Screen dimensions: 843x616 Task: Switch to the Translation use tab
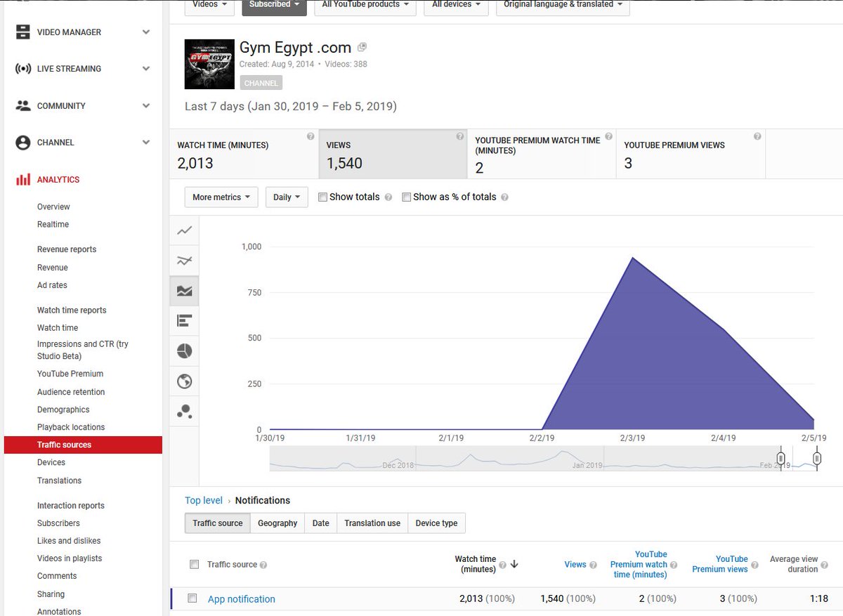pyautogui.click(x=372, y=523)
